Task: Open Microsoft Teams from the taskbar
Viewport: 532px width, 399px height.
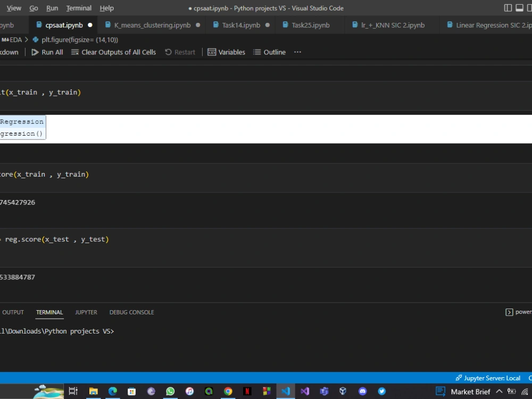Action: pos(324,391)
